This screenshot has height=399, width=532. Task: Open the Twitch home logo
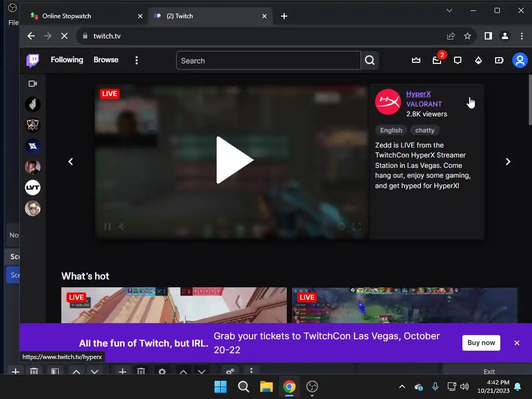point(33,61)
